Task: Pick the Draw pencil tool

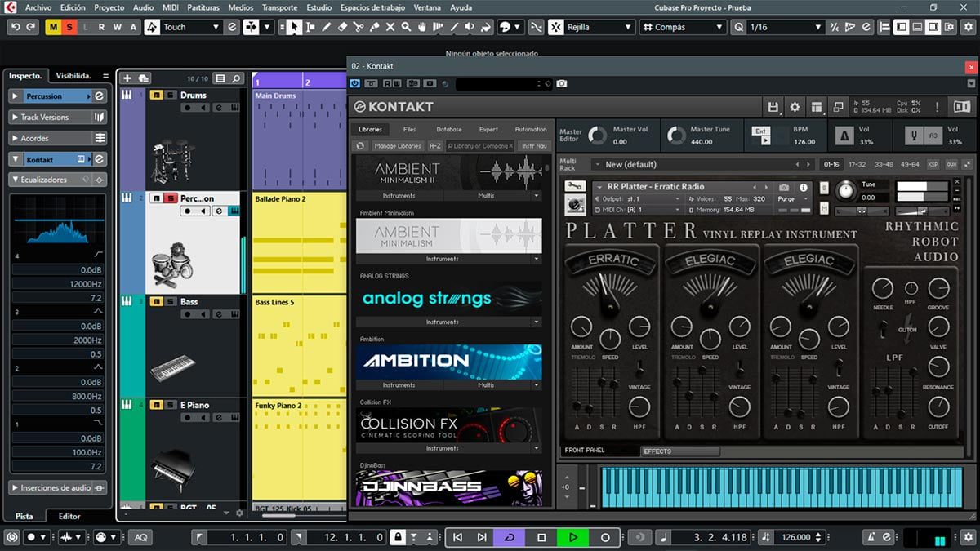Action: pyautogui.click(x=326, y=27)
